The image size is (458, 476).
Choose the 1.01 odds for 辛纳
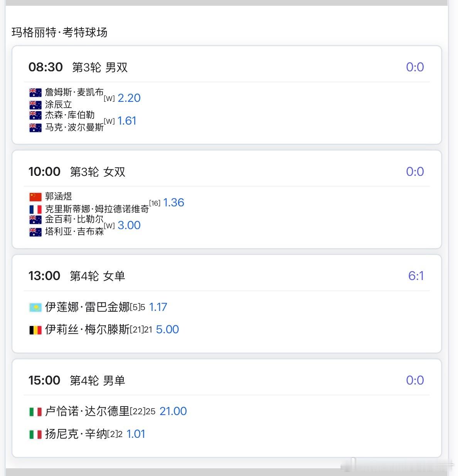tap(136, 434)
